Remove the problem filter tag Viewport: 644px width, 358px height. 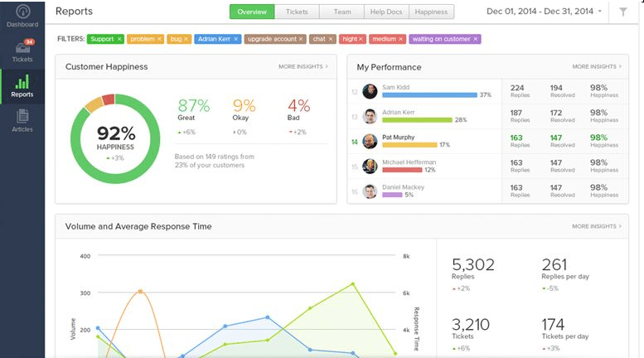(x=159, y=39)
